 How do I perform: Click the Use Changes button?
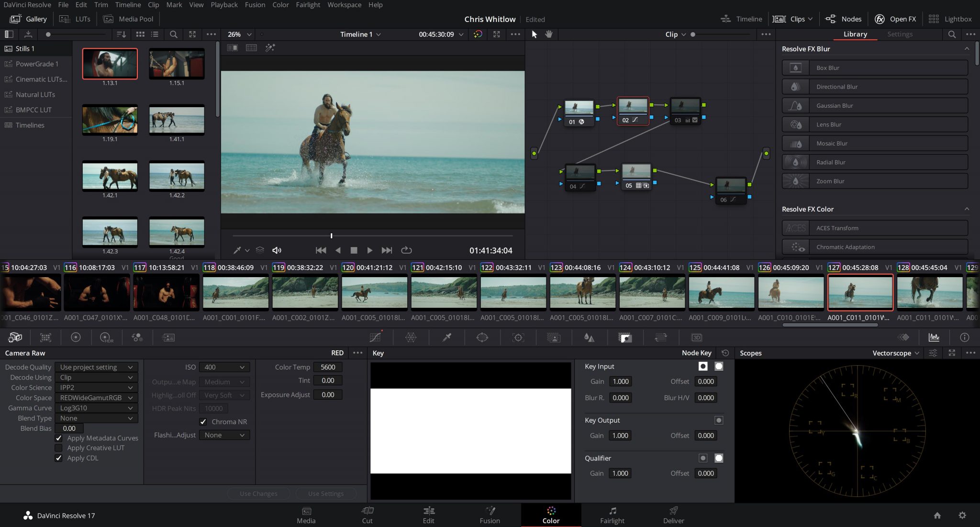(258, 493)
